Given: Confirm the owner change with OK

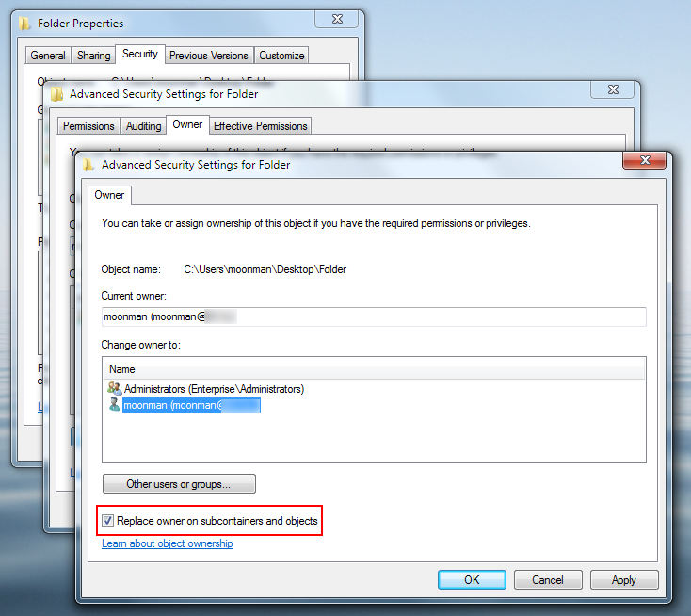Looking at the screenshot, I should pos(472,580).
